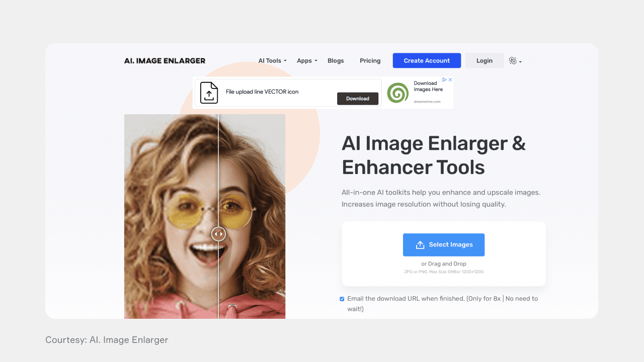Click the AdChoices triangle icon
Image resolution: width=644 pixels, height=362 pixels.
445,79
